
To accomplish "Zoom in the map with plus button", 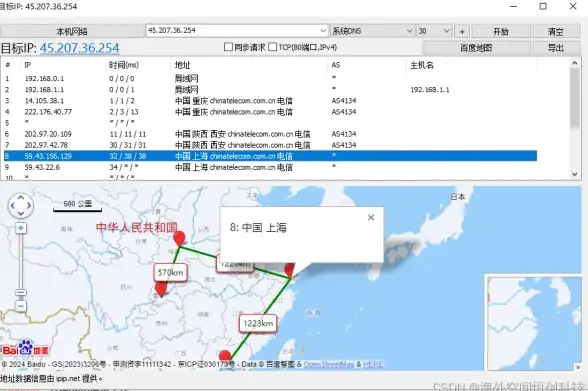I will [21, 228].
